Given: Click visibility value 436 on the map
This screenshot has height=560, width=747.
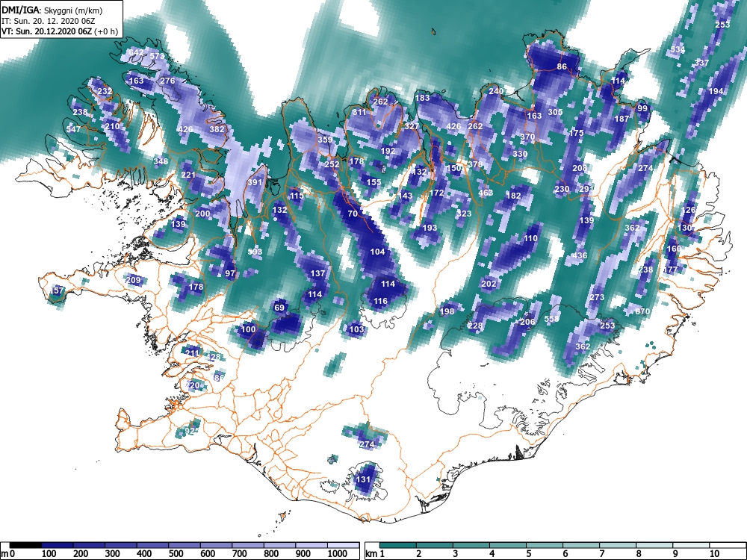Looking at the screenshot, I should (x=580, y=255).
